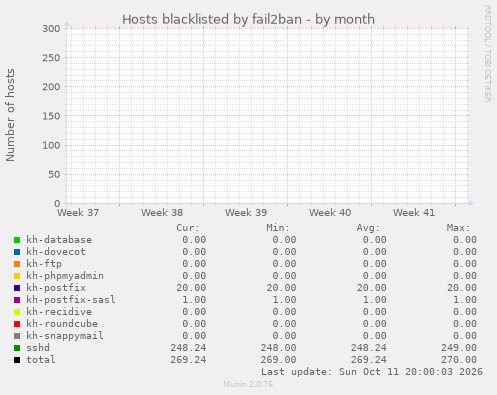Image resolution: width=497 pixels, height=395 pixels.
Task: Click the kh-ftp orange color swatch
Action: coord(17,264)
